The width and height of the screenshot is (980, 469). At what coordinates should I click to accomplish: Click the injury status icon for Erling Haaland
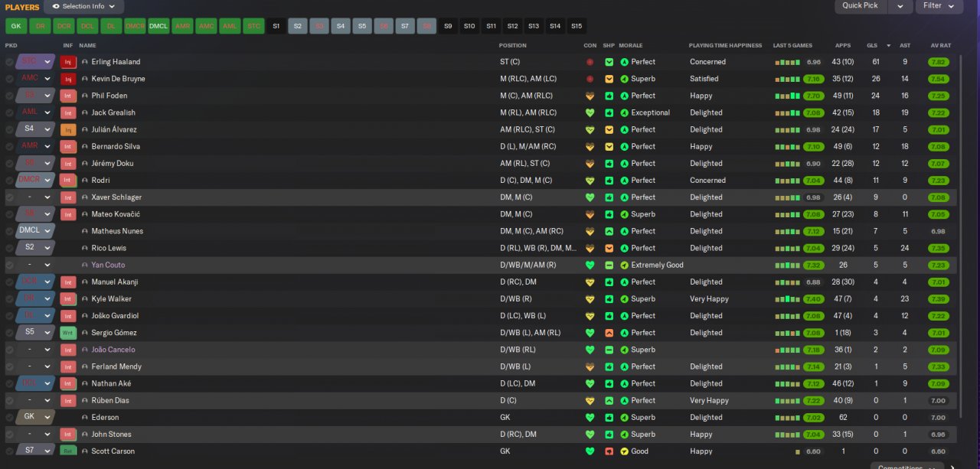[x=68, y=62]
